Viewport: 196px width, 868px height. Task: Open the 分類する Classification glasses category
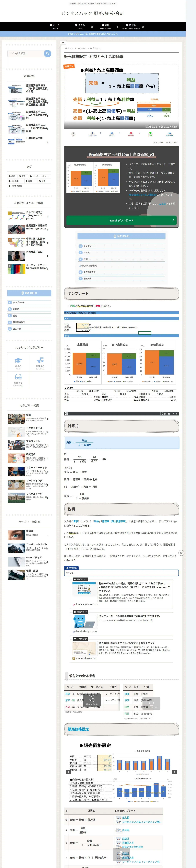18,380
